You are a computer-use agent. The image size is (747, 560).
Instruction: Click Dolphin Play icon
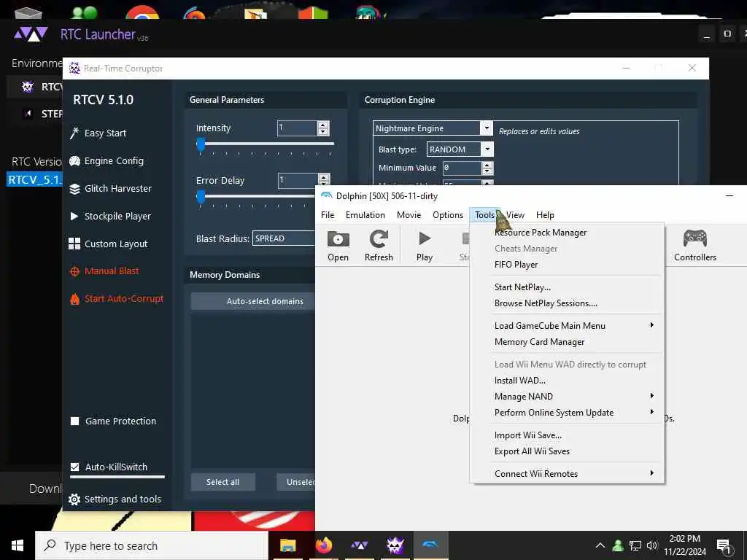(x=425, y=238)
